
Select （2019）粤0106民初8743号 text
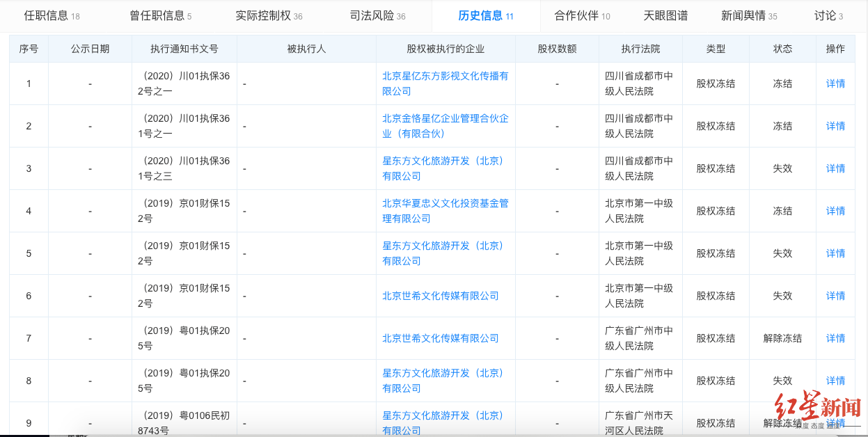tap(184, 423)
